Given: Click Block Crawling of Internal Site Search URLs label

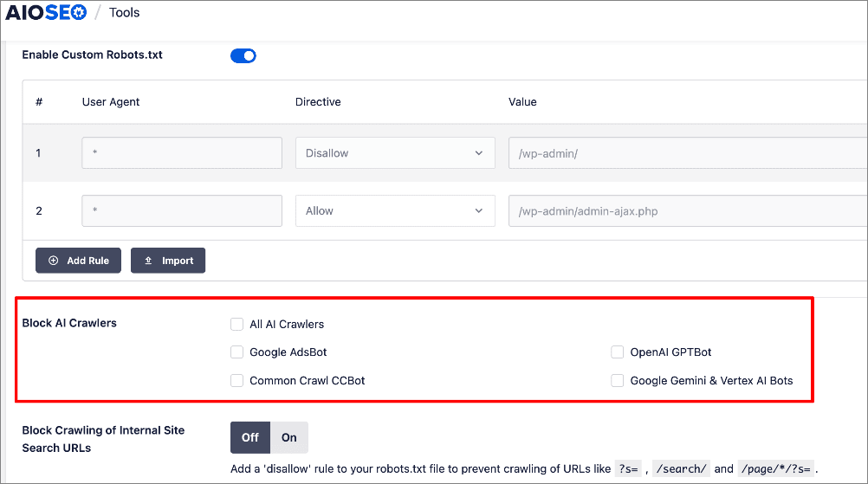Looking at the screenshot, I should pos(103,439).
